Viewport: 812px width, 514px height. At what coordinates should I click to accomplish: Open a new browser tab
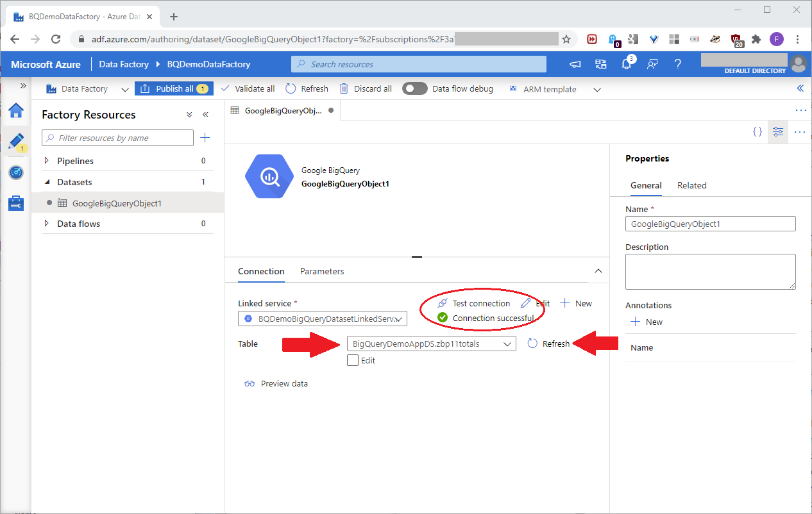click(x=174, y=17)
